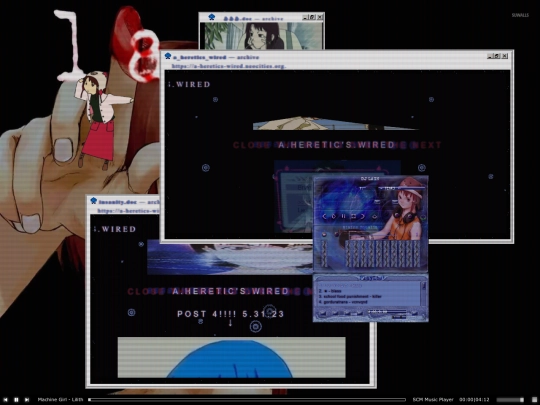Click the anime banner image in insanity.doc window
Viewport: 540px width, 405px height.
[230, 259]
